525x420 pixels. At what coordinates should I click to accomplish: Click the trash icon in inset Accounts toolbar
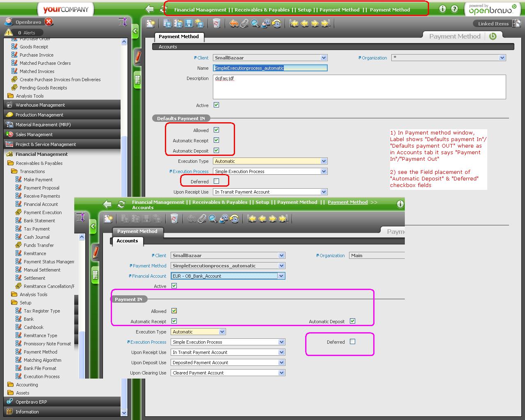[174, 219]
